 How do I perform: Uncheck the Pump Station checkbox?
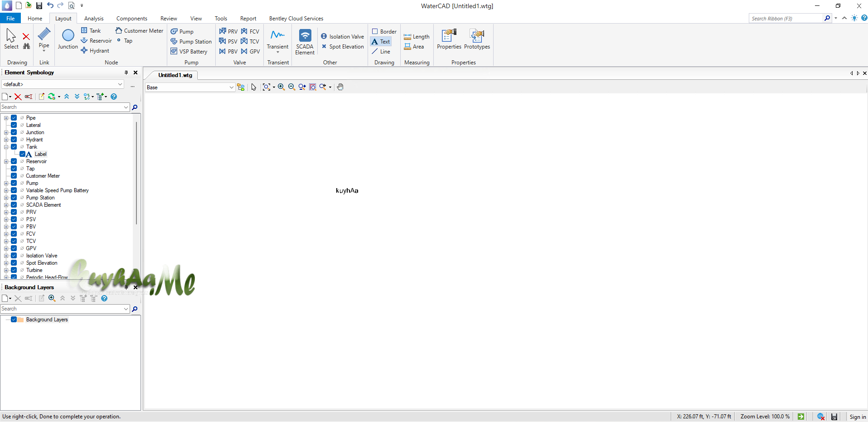pos(14,198)
